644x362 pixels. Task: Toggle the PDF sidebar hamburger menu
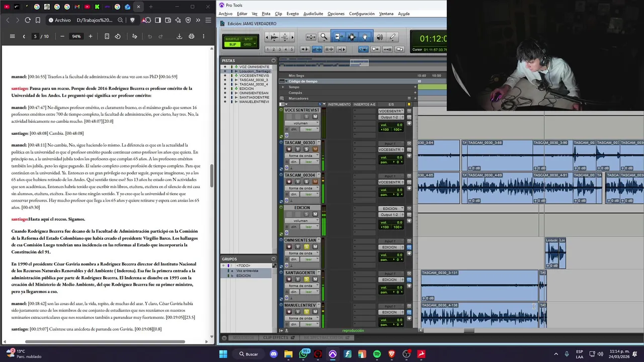(x=12, y=36)
